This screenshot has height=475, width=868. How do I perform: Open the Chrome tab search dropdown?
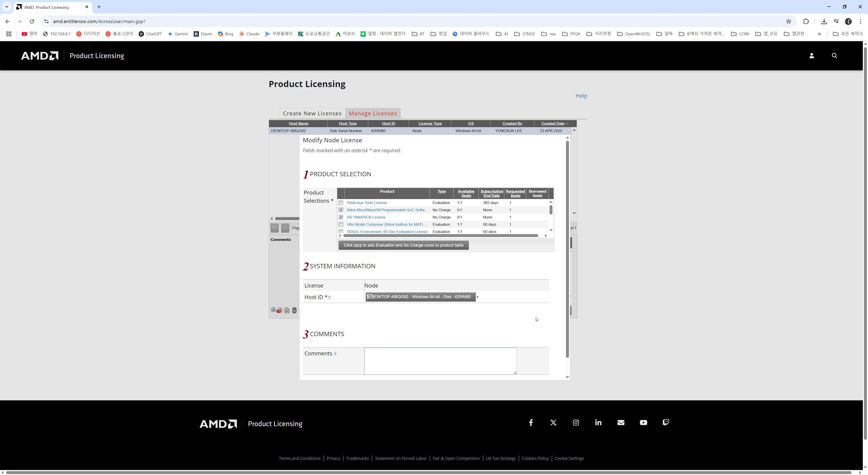tap(7, 7)
